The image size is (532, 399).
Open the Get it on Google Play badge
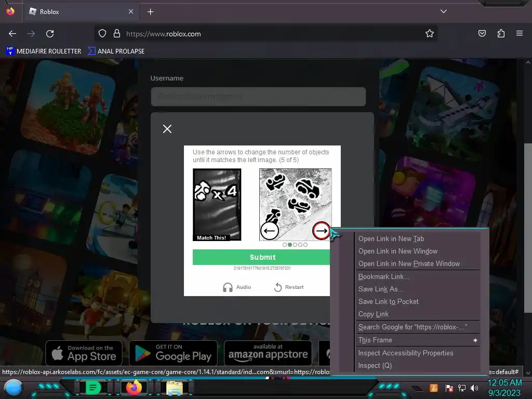pyautogui.click(x=173, y=353)
